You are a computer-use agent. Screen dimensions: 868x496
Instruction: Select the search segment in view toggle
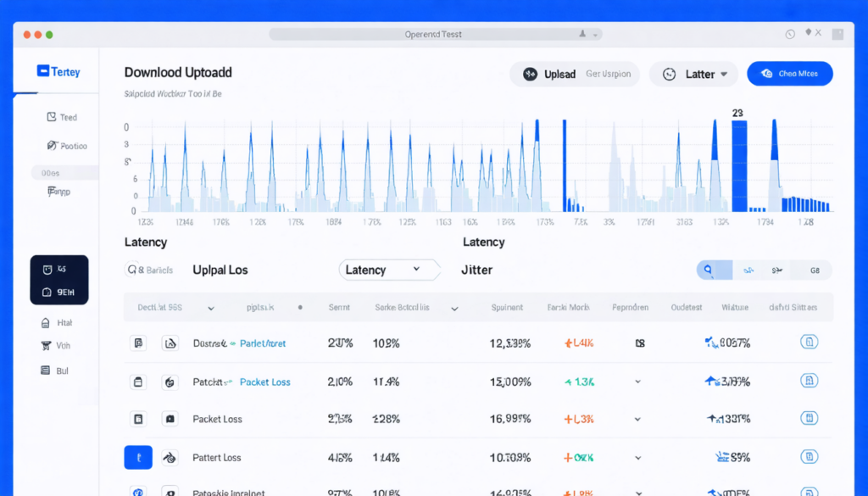(x=714, y=270)
